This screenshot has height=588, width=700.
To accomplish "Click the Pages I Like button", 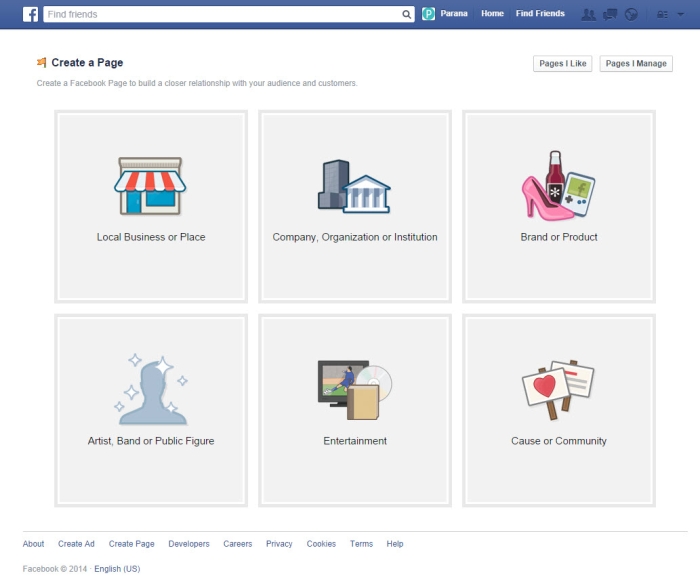I will [x=563, y=64].
